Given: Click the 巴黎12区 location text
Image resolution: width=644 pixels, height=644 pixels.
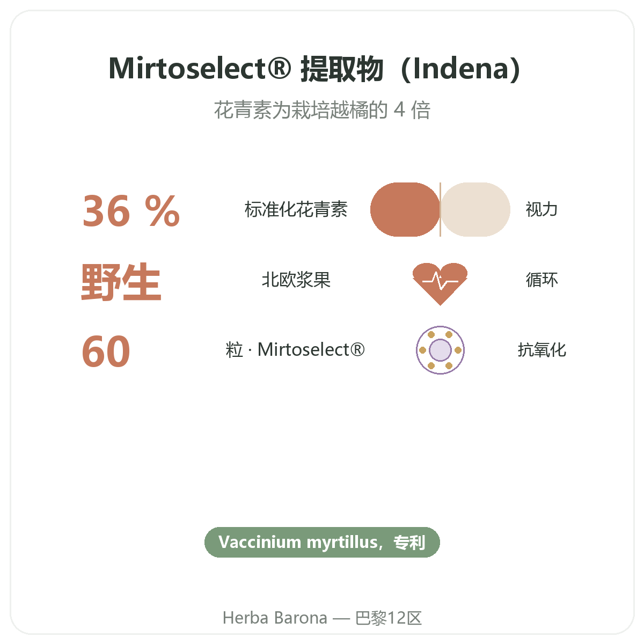Looking at the screenshot, I should click(x=389, y=618).
